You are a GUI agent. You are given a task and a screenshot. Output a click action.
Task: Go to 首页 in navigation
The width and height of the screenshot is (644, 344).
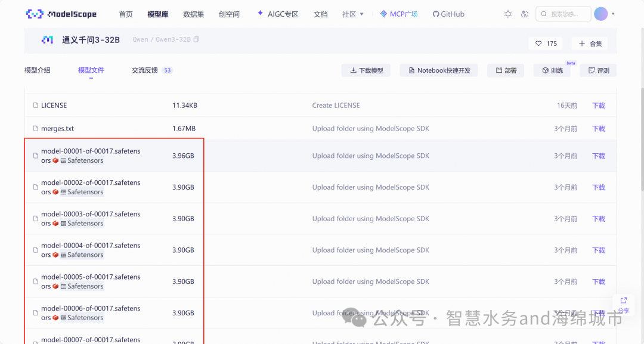(126, 14)
